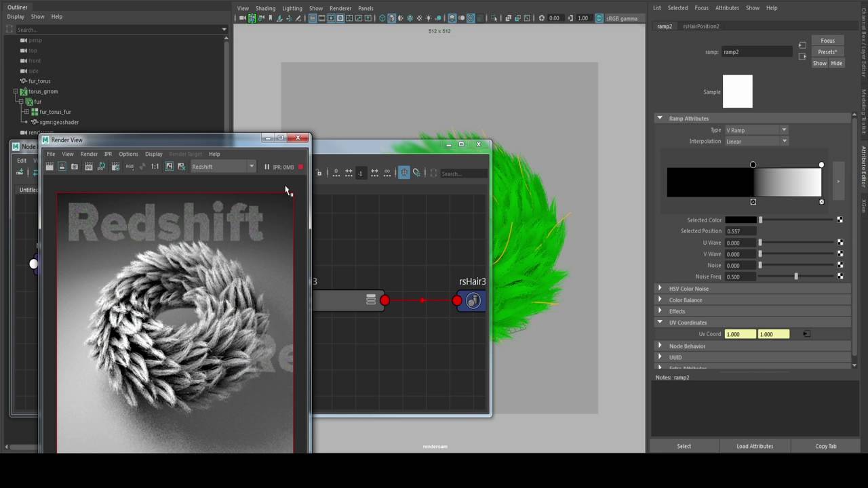Click the gamma icon in viewport toolbar
The height and width of the screenshot is (488, 868).
pyautogui.click(x=570, y=18)
